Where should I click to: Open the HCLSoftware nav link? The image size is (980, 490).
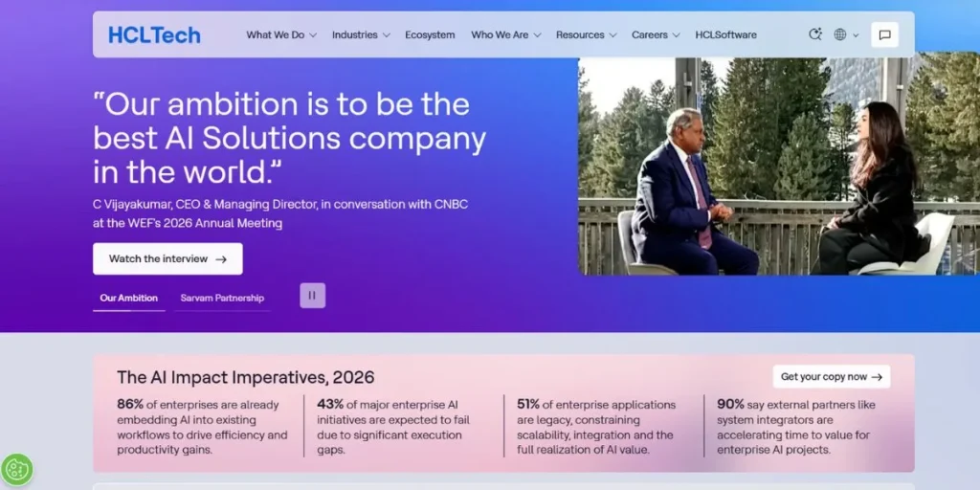pyautogui.click(x=725, y=35)
